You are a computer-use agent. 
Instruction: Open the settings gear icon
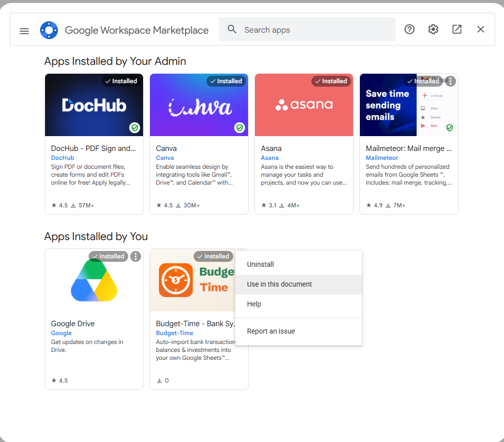[433, 29]
